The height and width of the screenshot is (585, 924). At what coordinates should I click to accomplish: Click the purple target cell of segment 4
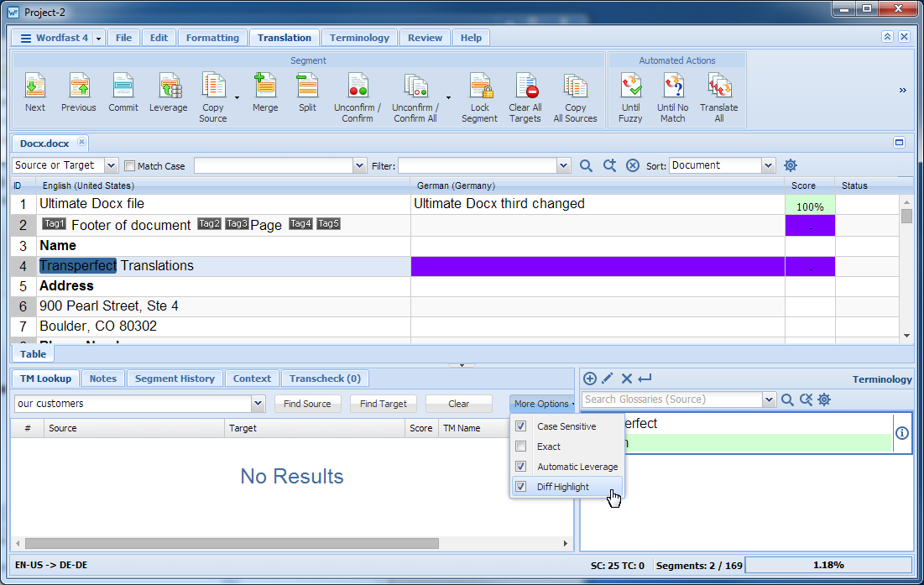[598, 266]
